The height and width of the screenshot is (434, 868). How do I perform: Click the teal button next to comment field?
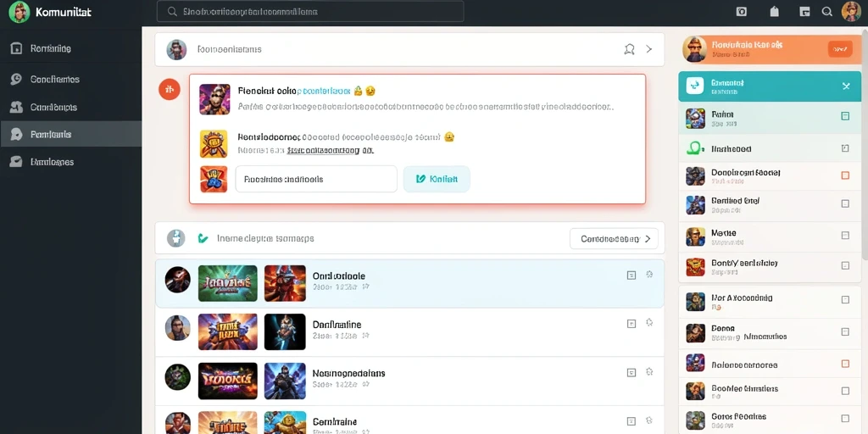(x=437, y=179)
